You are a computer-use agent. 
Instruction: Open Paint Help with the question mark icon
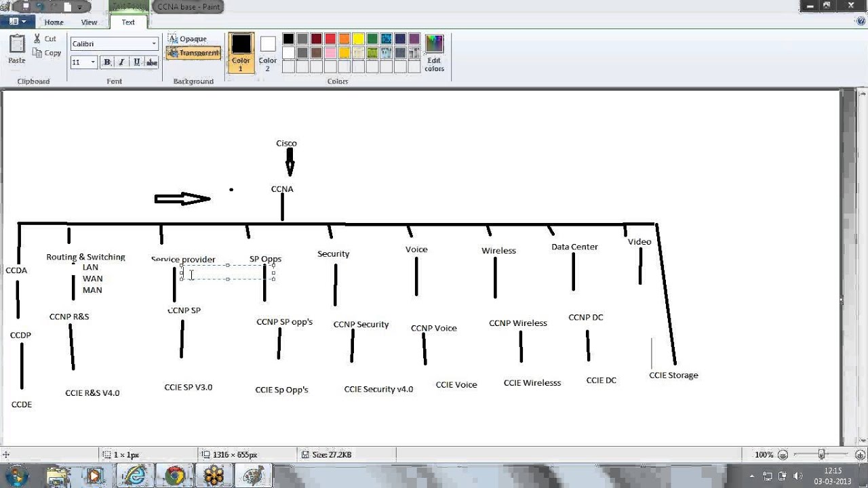coord(861,22)
